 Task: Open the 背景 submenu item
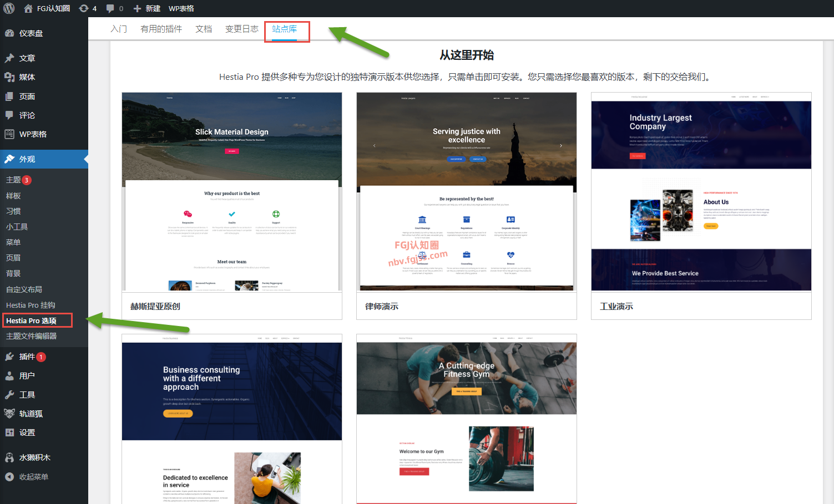(x=13, y=273)
